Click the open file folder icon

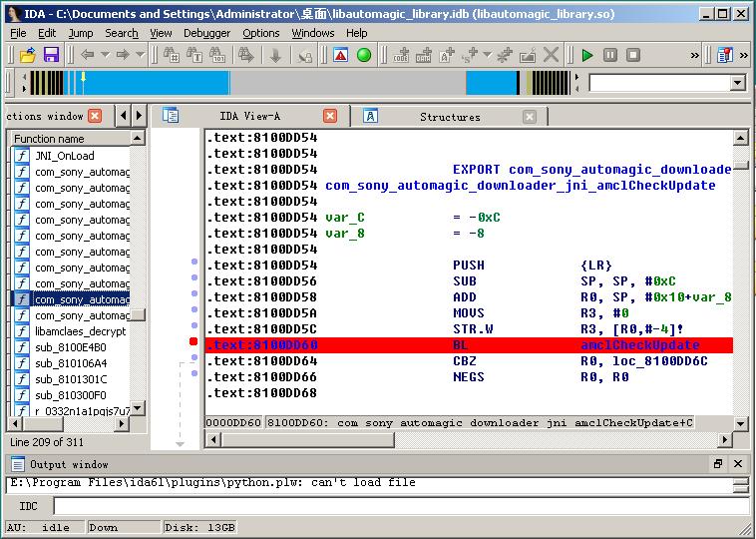click(28, 55)
